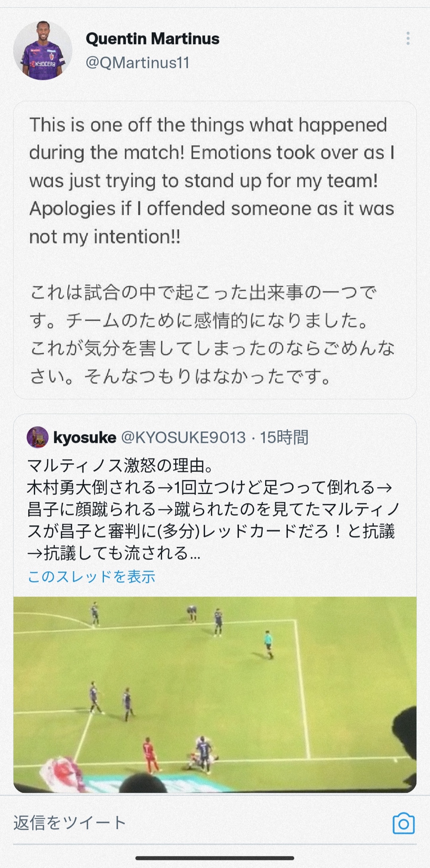Open the @QMartinus11 handle
This screenshot has height=868, width=430.
(x=137, y=63)
